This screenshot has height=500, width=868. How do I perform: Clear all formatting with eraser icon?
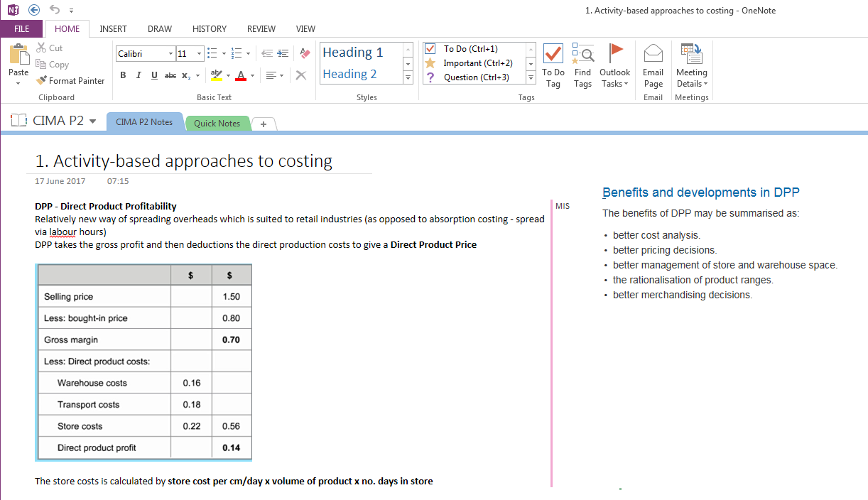305,53
